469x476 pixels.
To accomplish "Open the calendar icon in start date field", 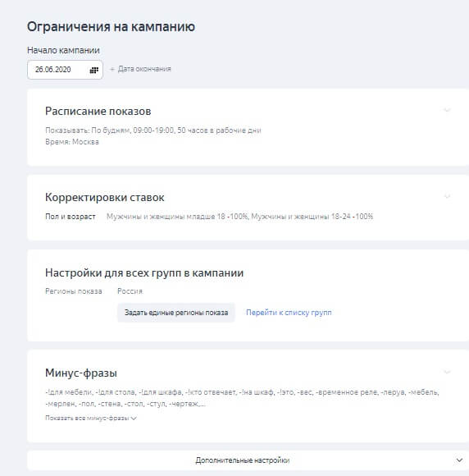I will pos(94,70).
